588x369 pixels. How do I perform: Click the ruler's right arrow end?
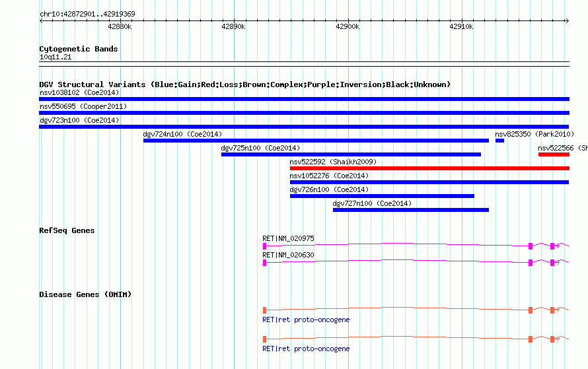tap(568, 21)
